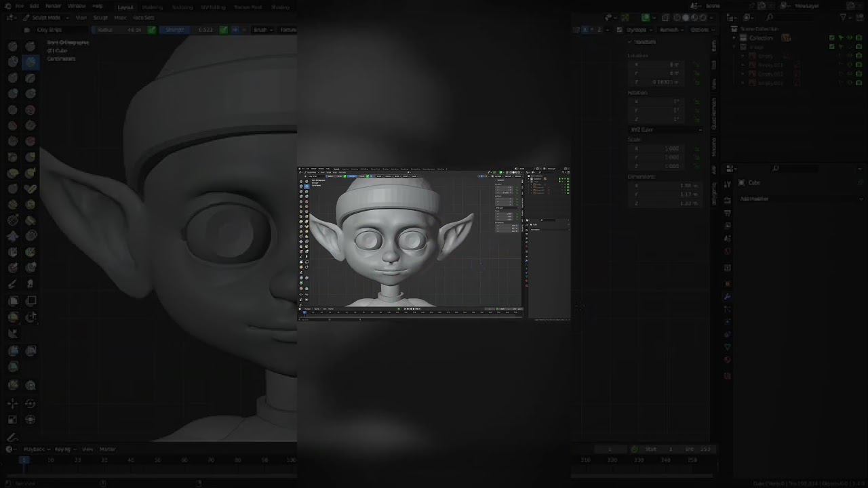Select the Pinch brush tool
Viewport: 868px width, 488px height.
(x=13, y=157)
